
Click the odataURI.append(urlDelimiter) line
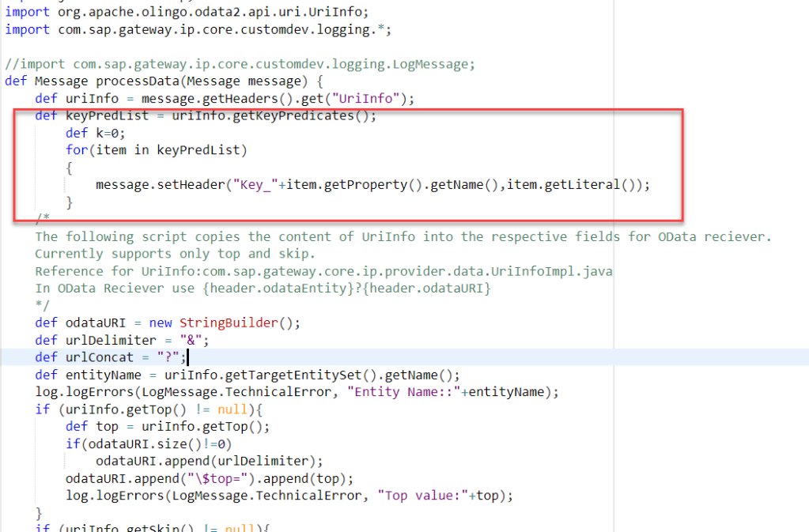click(x=210, y=462)
